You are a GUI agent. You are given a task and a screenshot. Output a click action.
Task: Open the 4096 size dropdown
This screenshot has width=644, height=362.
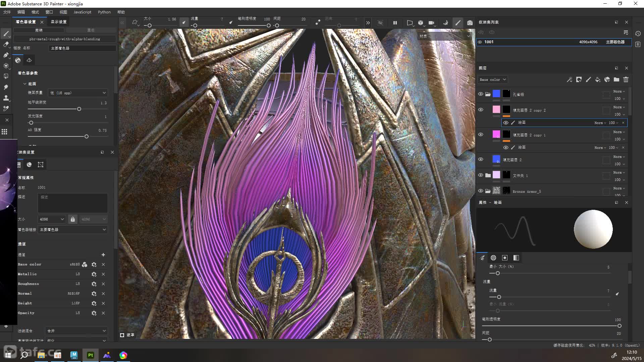[52, 219]
